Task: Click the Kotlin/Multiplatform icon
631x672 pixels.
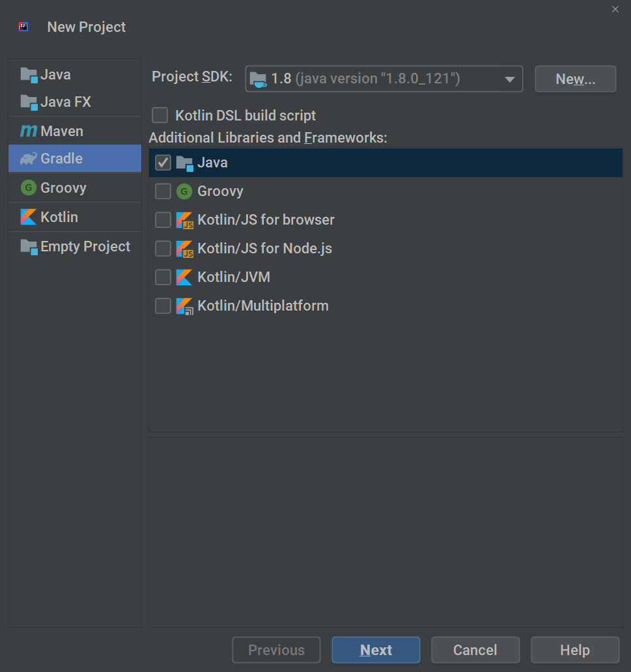Action: coord(185,307)
